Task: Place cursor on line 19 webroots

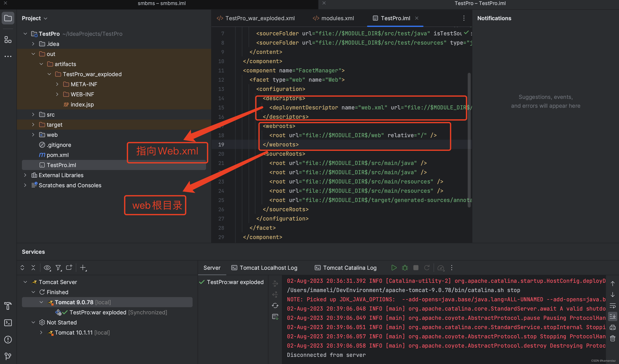Action: tap(280, 145)
